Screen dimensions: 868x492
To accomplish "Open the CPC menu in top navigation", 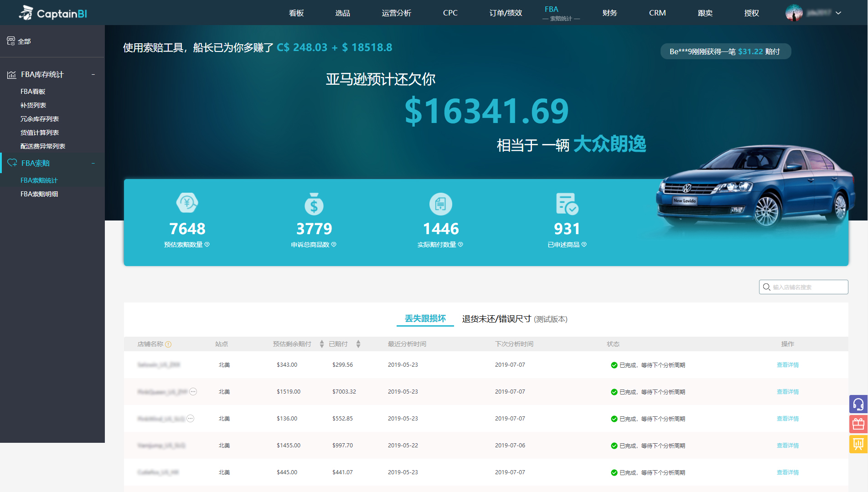I will 449,13.
